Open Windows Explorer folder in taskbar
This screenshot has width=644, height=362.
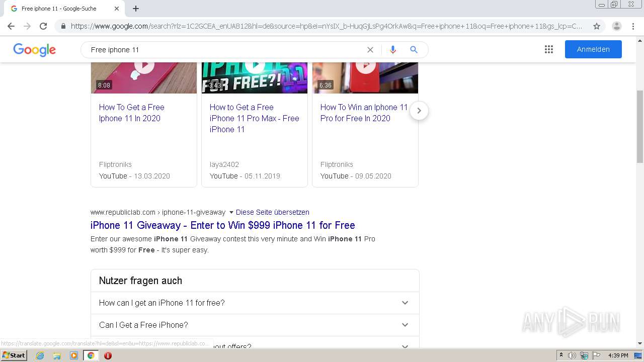[57, 355]
